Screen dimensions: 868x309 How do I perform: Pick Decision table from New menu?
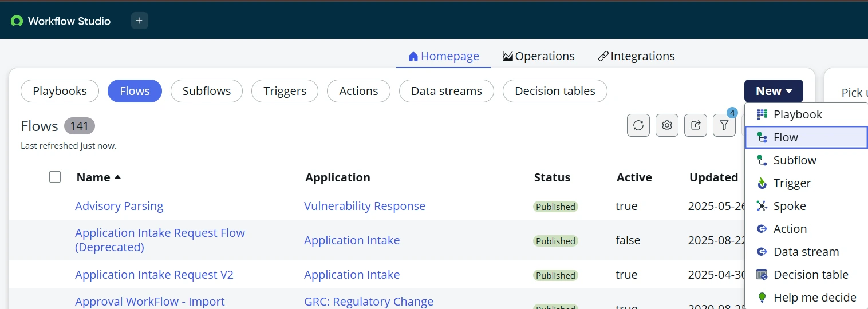[x=810, y=275]
